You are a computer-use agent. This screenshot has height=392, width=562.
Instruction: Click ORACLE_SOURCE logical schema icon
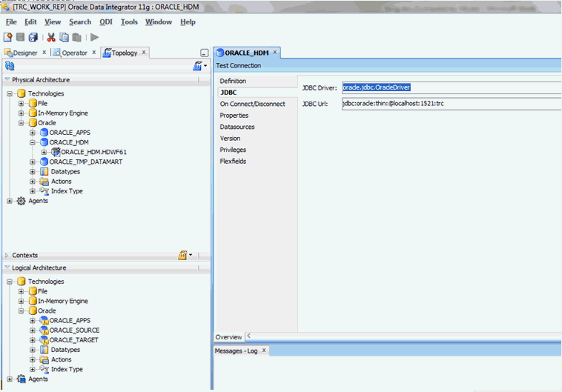click(44, 330)
